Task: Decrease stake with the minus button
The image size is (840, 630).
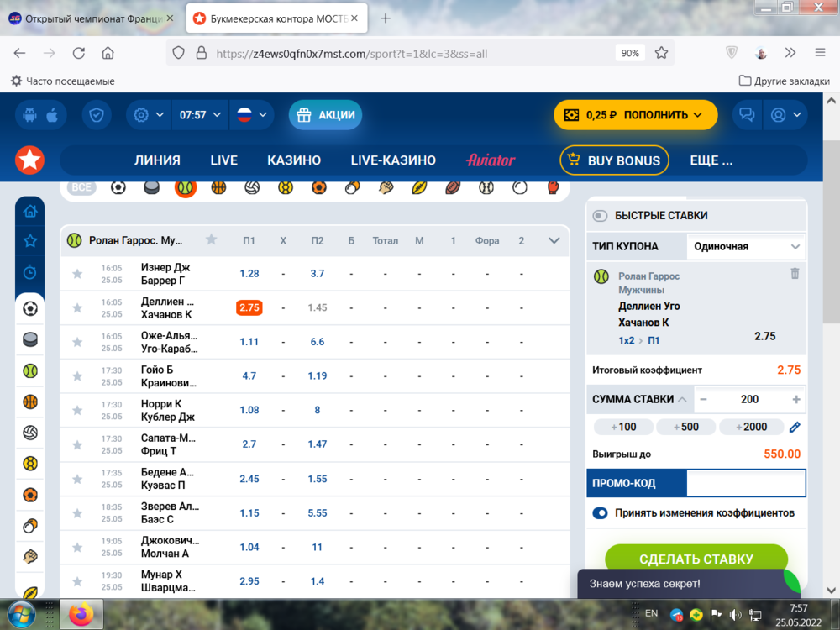Action: (x=703, y=400)
